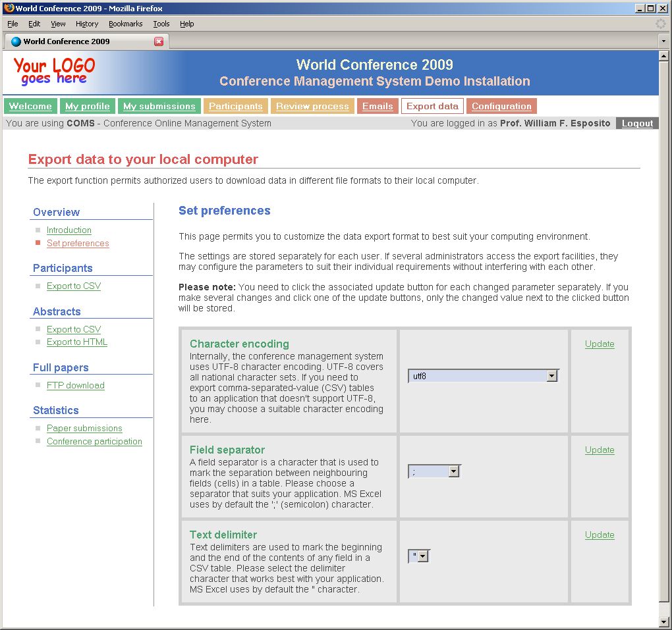Viewport: 672px width, 630px height.
Task: Click the Participants sidebar heading
Action: click(x=63, y=269)
